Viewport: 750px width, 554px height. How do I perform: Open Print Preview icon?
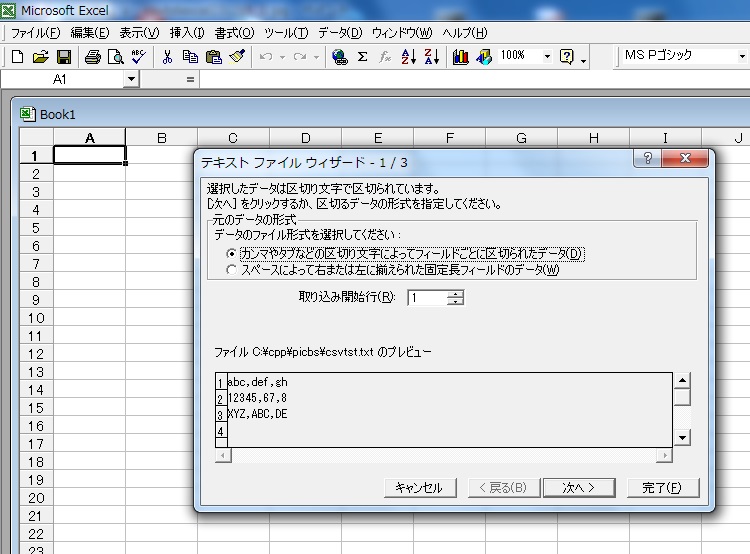[x=116, y=57]
